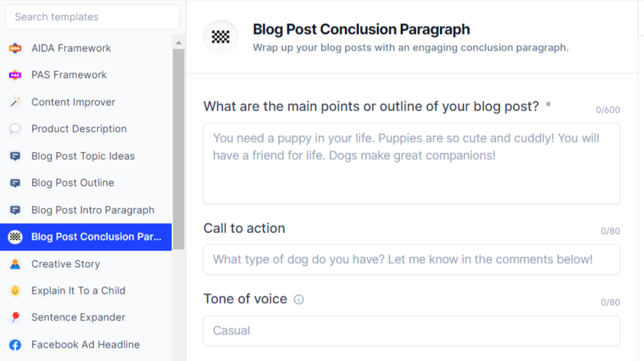
Task: Open the Blog Post Topic Ideas template
Action: pyautogui.click(x=83, y=156)
